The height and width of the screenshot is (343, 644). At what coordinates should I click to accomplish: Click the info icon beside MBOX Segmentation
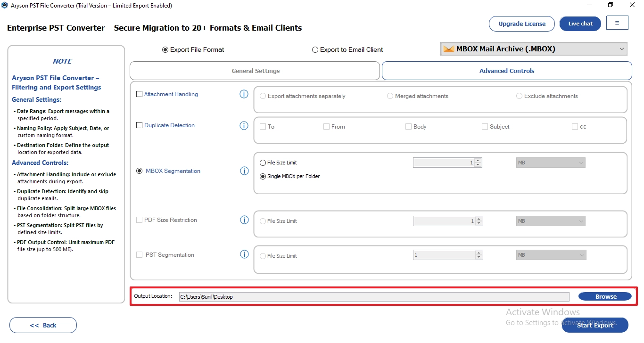pyautogui.click(x=244, y=171)
